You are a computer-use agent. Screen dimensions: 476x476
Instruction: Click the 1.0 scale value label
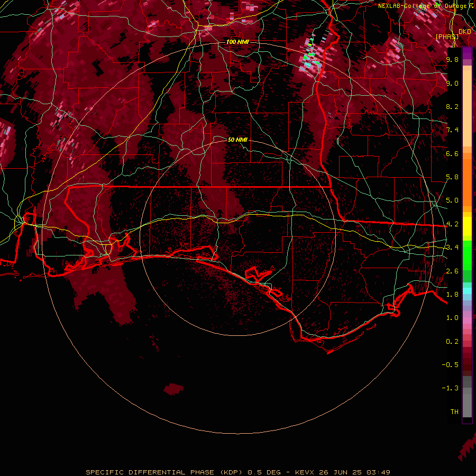[x=452, y=318]
